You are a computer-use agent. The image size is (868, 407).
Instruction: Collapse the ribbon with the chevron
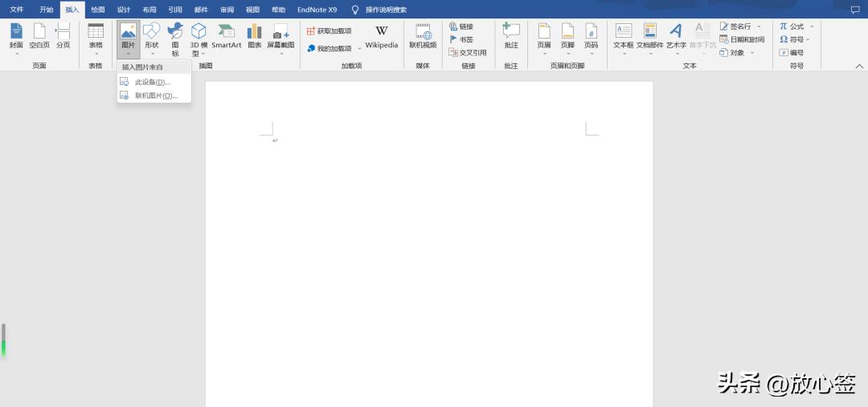(860, 66)
